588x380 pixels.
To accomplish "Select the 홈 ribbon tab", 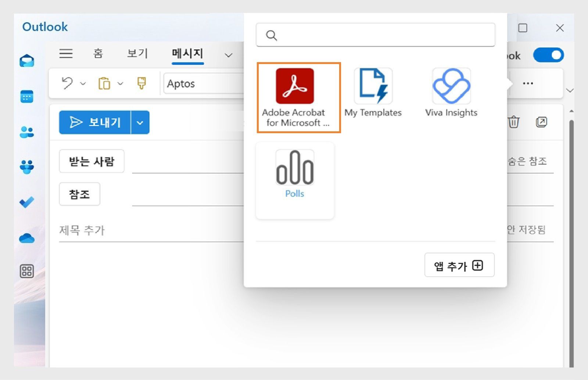I will 98,54.
